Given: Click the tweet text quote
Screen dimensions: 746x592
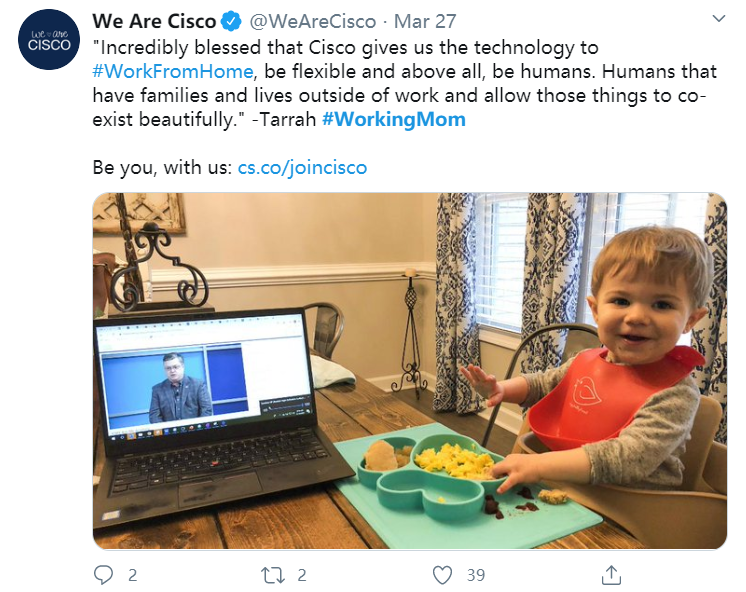Looking at the screenshot, I should tap(404, 83).
